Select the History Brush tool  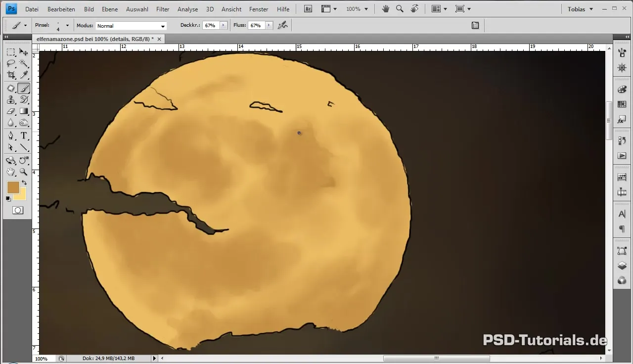24,99
